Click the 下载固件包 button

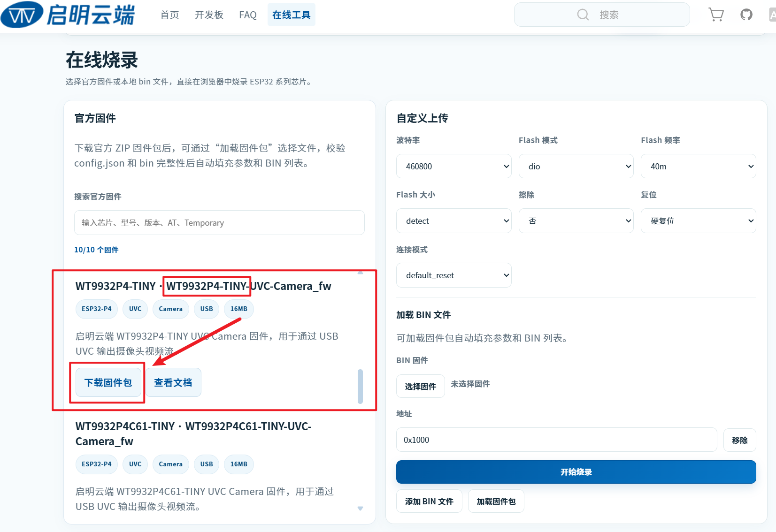click(108, 383)
